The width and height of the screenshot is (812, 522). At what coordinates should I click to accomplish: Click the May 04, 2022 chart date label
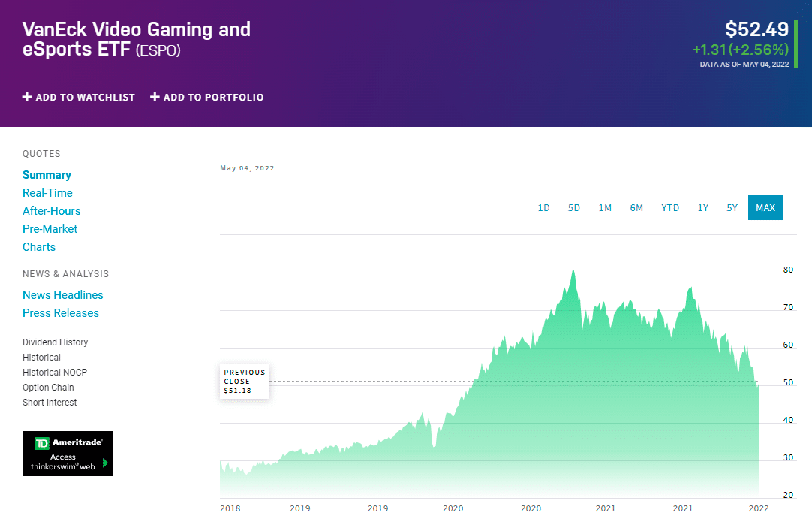pyautogui.click(x=247, y=168)
